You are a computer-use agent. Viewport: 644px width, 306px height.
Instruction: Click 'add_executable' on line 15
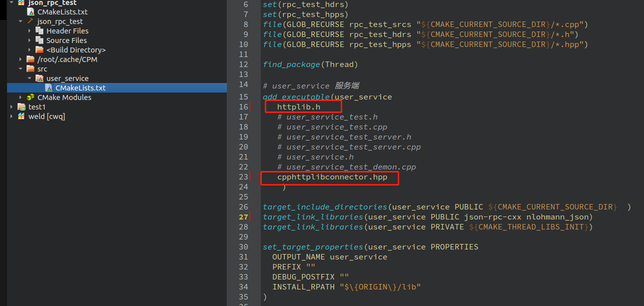pyautogui.click(x=296, y=96)
